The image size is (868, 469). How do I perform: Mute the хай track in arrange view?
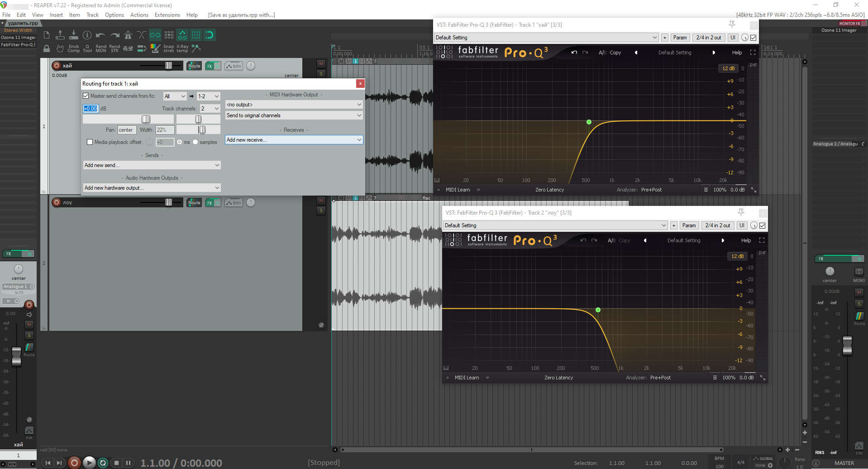[x=321, y=64]
